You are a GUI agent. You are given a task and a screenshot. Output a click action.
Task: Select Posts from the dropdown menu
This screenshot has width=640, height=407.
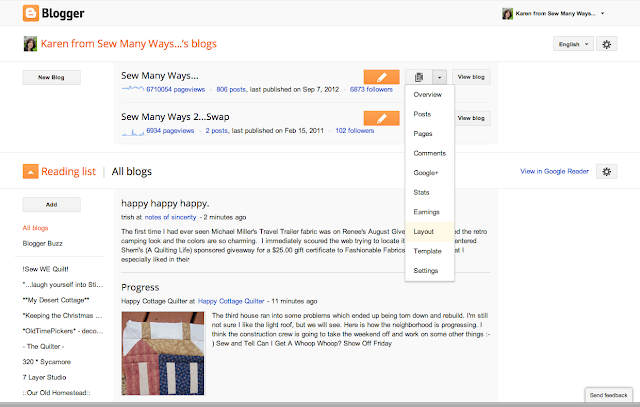click(430, 114)
